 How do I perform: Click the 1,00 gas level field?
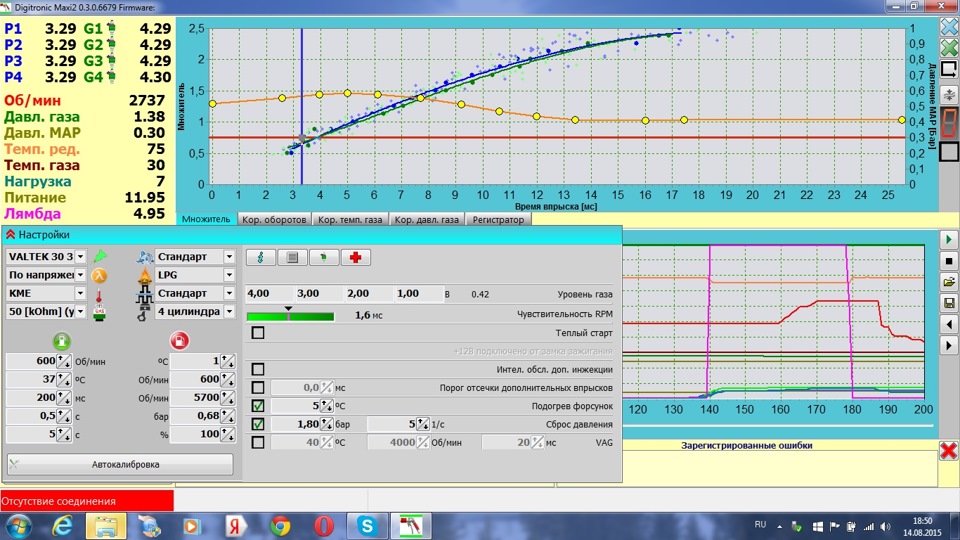419,294
